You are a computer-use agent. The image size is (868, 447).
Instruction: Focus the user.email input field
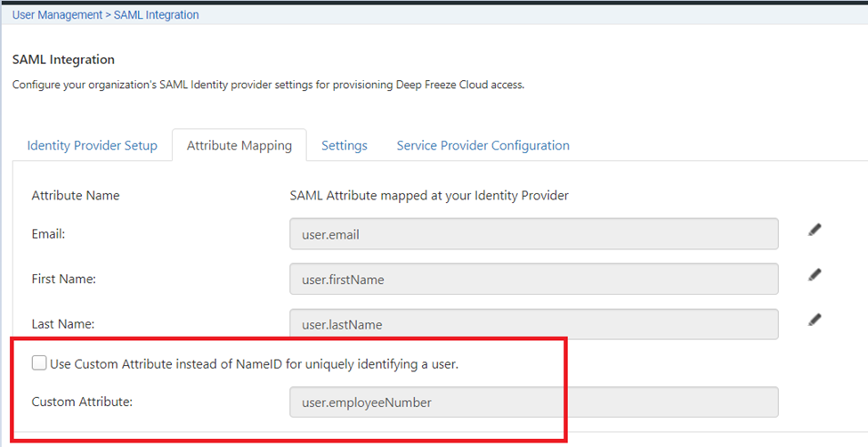pyautogui.click(x=534, y=234)
